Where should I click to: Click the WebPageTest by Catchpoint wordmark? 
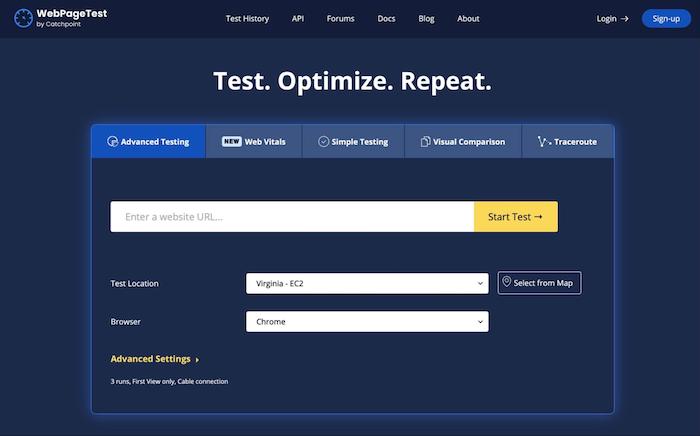click(x=71, y=18)
